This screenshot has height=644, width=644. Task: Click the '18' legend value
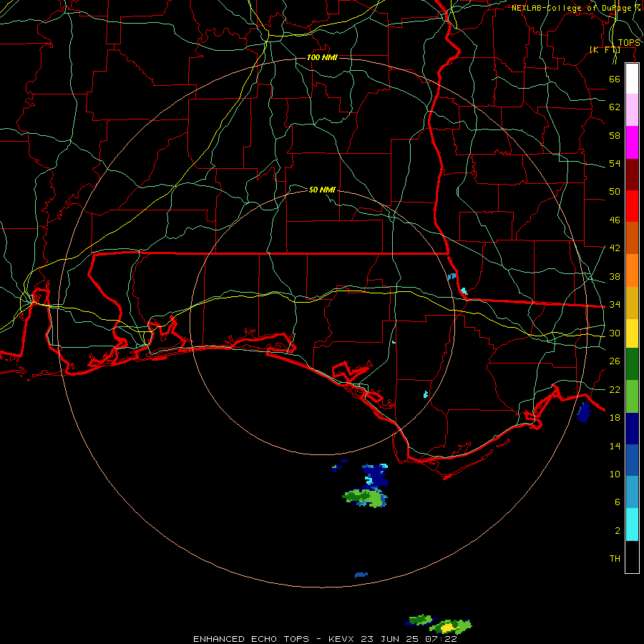click(615, 418)
